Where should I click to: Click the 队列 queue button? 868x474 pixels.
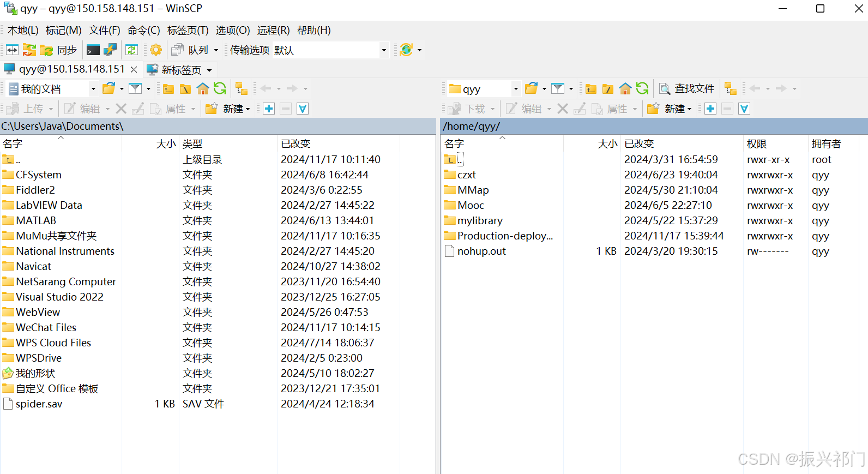(x=190, y=50)
